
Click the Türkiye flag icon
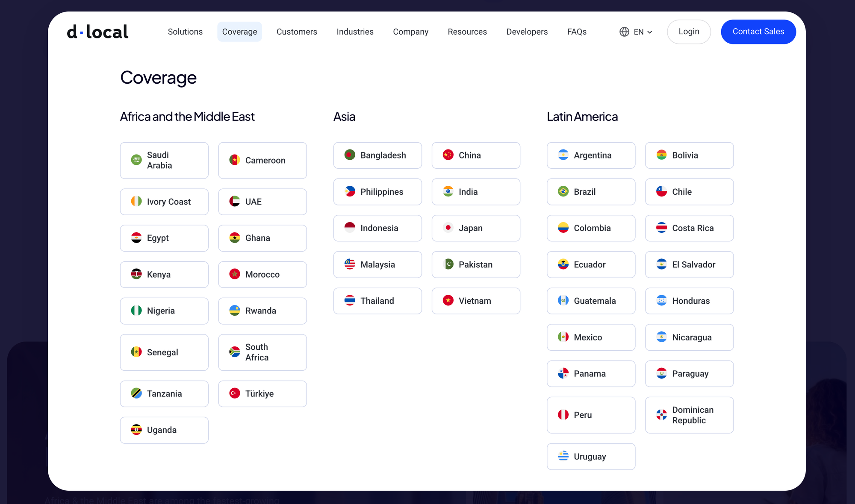(235, 393)
